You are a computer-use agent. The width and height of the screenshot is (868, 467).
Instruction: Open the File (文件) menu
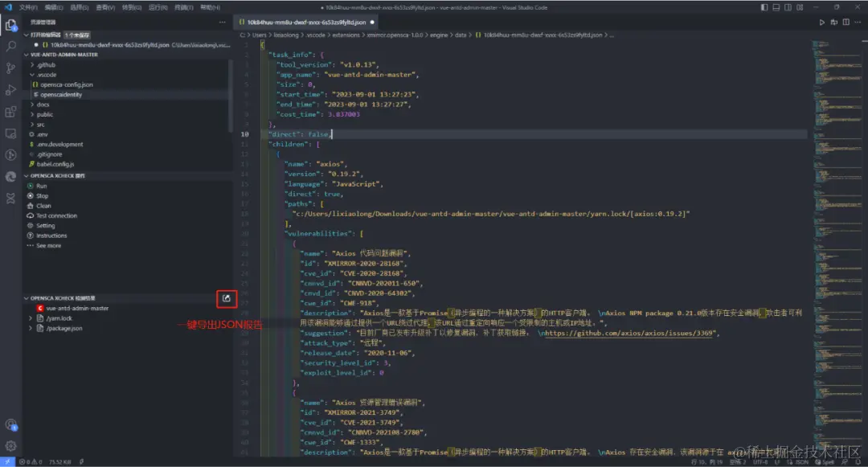click(28, 7)
